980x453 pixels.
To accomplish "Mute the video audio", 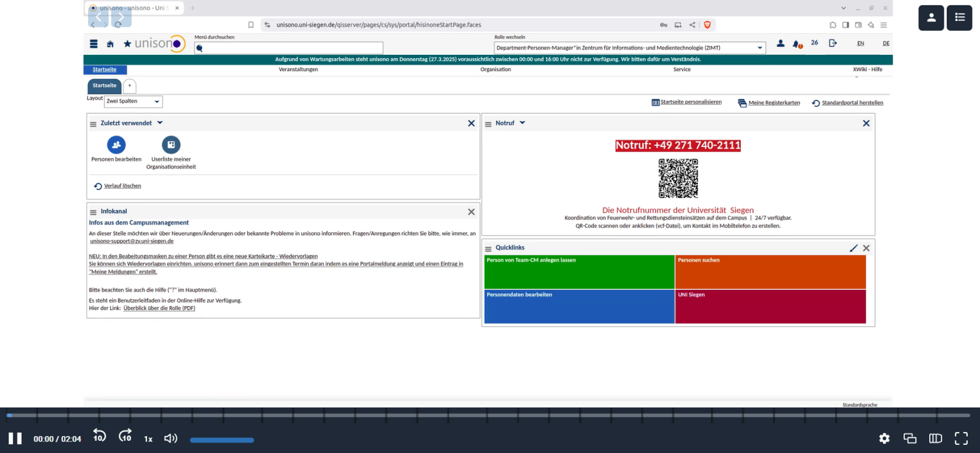I will (x=170, y=438).
